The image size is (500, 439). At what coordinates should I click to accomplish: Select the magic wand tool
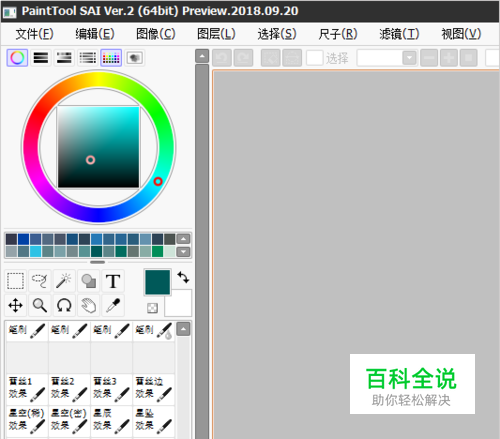[64, 281]
